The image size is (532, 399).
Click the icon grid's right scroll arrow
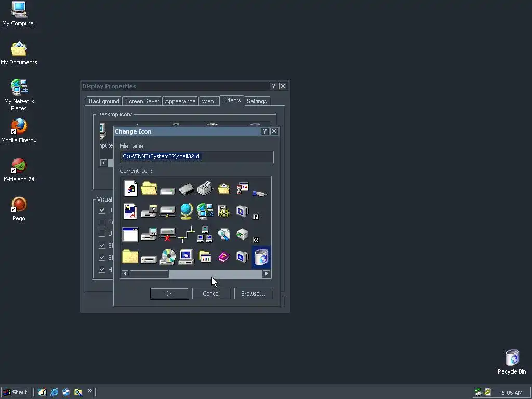(x=267, y=274)
